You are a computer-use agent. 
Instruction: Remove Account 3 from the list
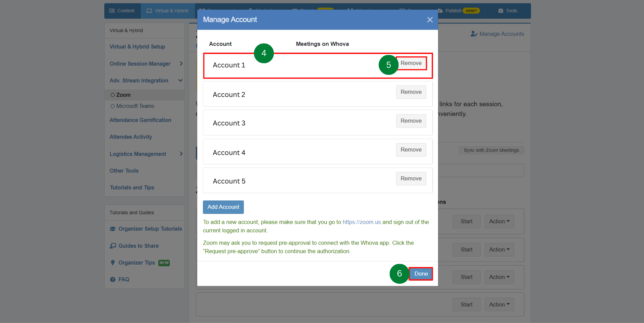[411, 121]
